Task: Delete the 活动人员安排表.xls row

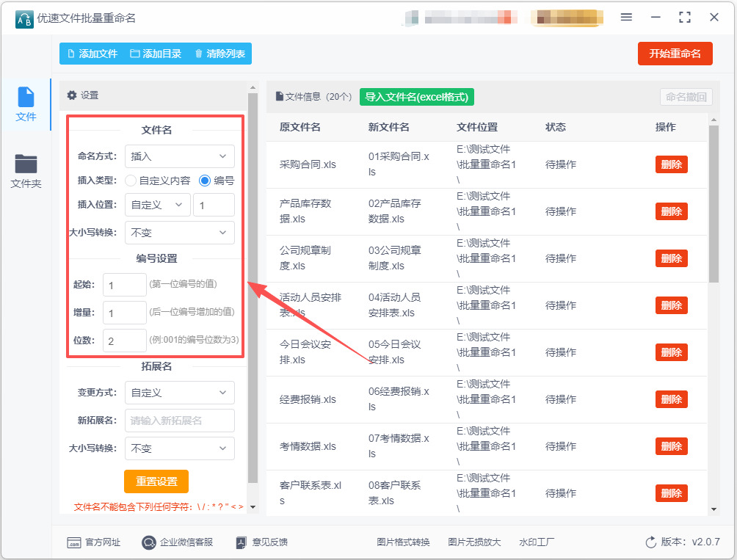Action: tap(671, 305)
